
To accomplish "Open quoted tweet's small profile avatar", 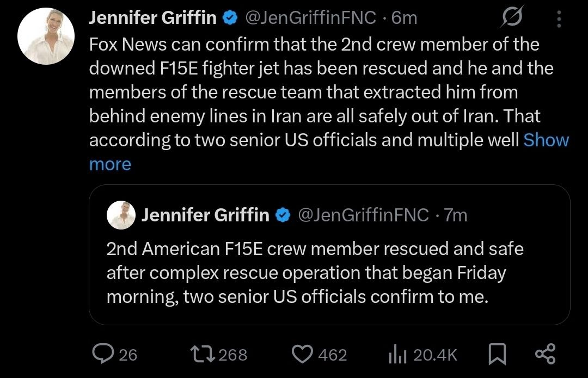I will pyautogui.click(x=121, y=215).
